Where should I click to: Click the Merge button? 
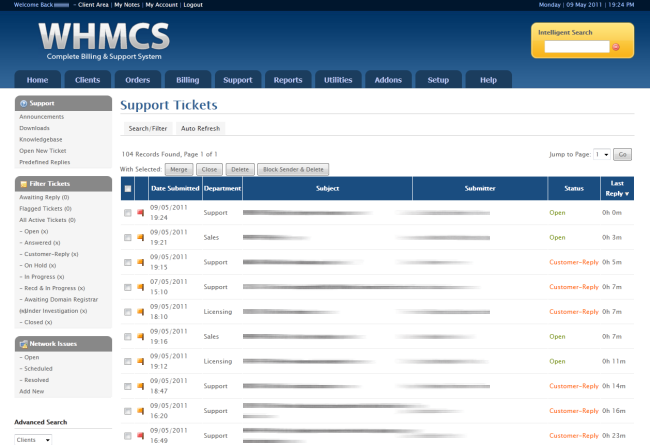point(179,169)
